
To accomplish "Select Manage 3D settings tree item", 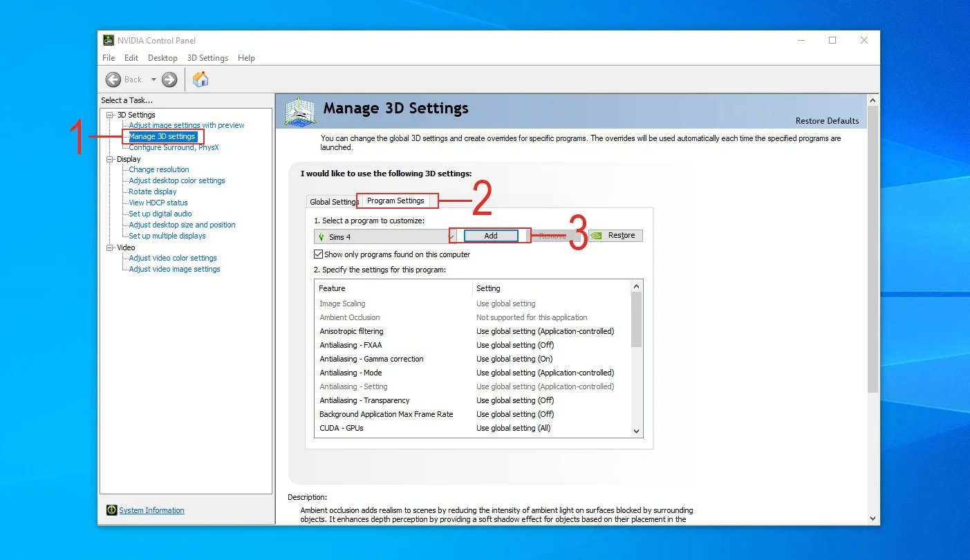I will click(x=162, y=136).
